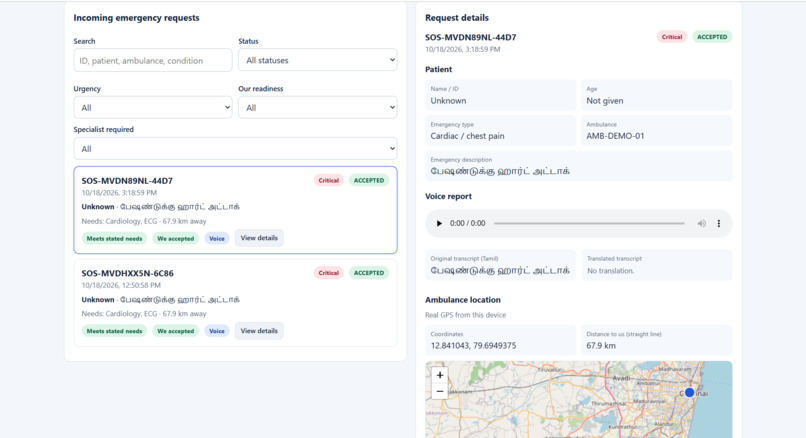Open the Urgency dropdown
Viewport: 806px width, 438px height.
click(153, 107)
